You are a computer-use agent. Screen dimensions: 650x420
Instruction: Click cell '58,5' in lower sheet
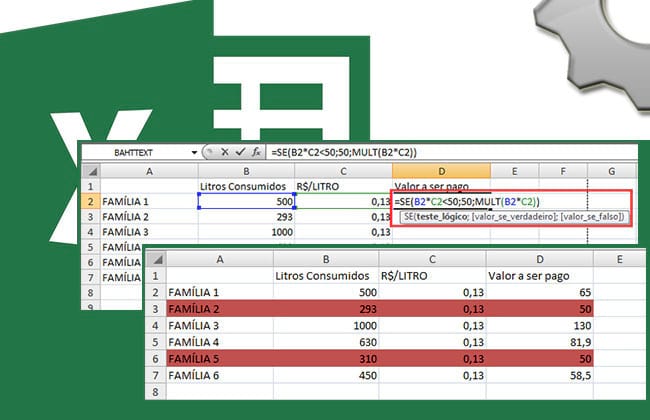click(x=539, y=375)
